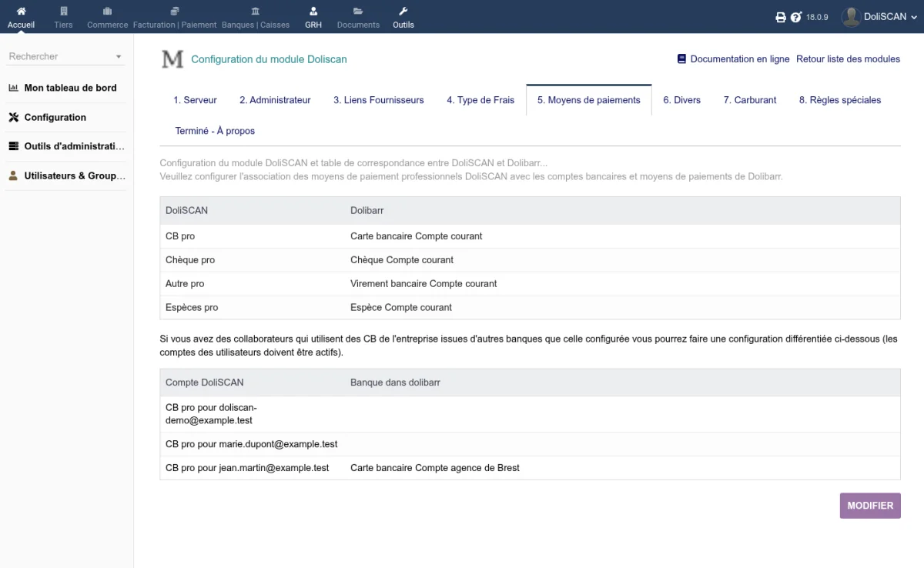Click the help icon beside version 18.0.9

point(796,17)
